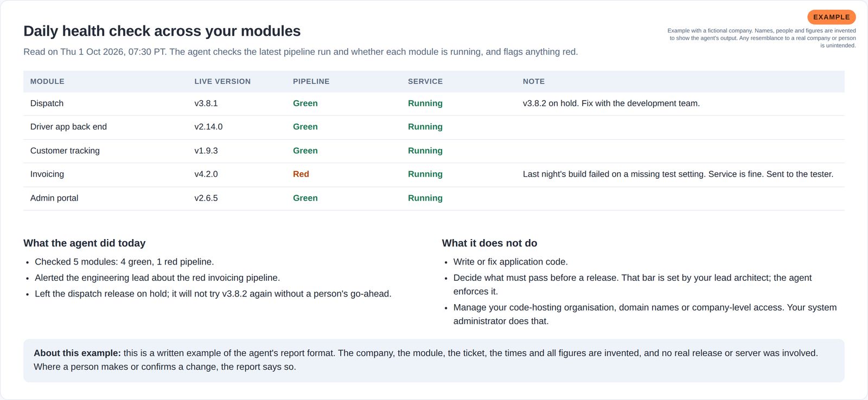Screen dimensions: 868x400
Task: Click the Green pipeline status for Driver app back end
Action: pyautogui.click(x=305, y=127)
